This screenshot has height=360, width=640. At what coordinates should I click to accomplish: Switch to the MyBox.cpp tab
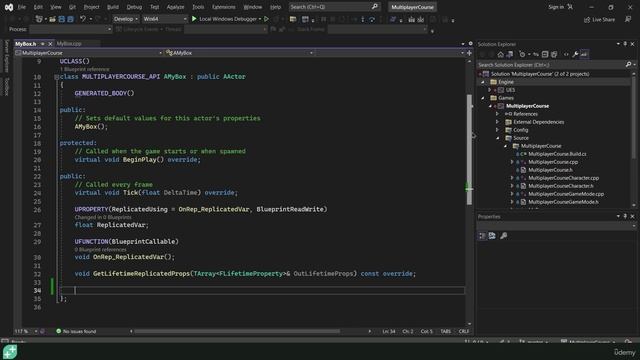[69, 44]
